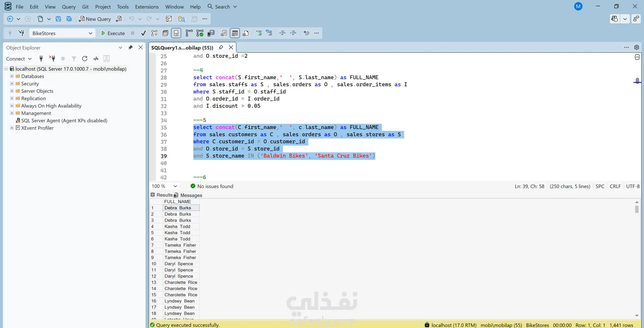The image size is (644, 328).
Task: Switch to the Messages tab
Action: [x=188, y=195]
